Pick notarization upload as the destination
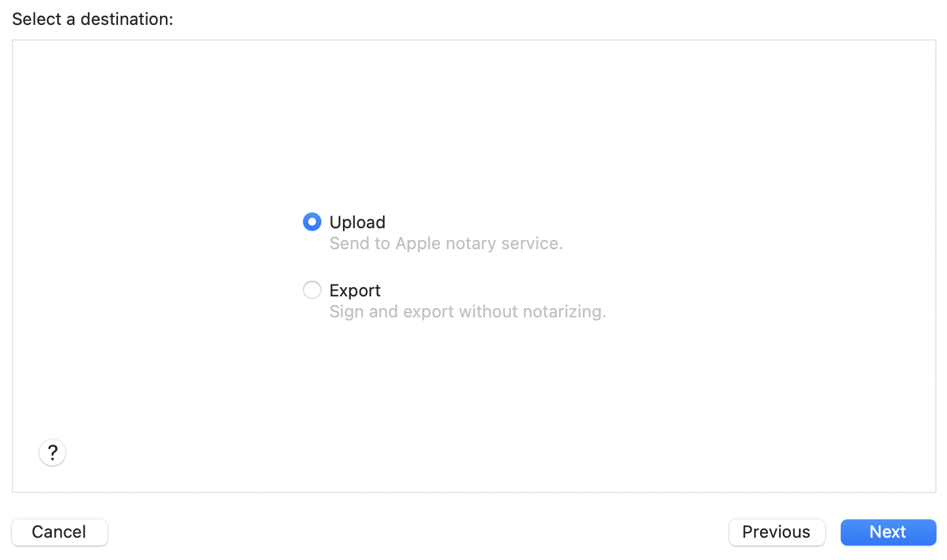This screenshot has width=947, height=560. [312, 222]
